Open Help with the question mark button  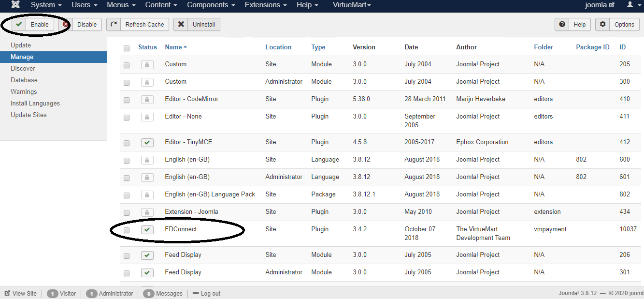tap(572, 24)
